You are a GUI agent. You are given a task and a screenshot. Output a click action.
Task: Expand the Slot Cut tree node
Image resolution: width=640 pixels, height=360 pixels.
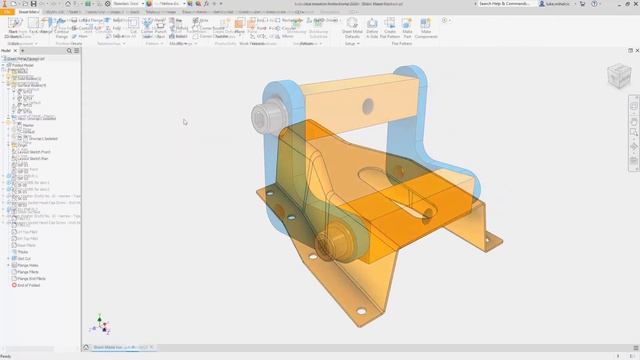pyautogui.click(x=9, y=258)
